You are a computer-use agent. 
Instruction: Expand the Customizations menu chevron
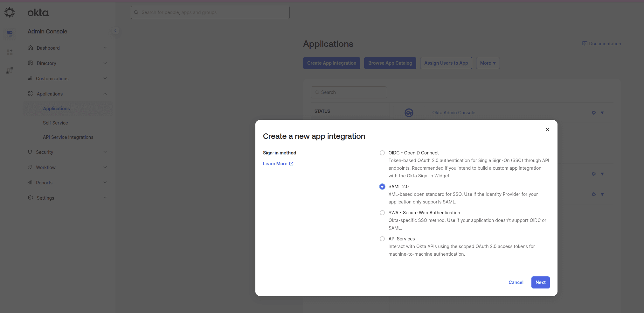(x=105, y=78)
